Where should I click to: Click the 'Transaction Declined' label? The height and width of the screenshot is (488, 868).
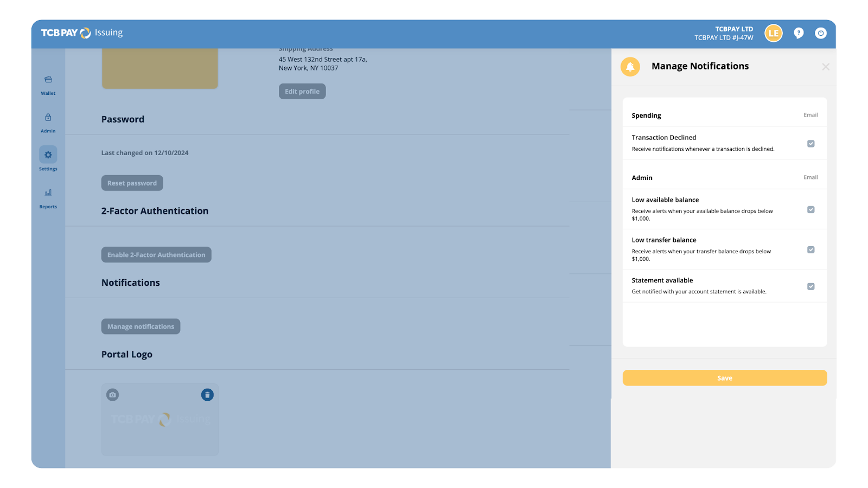coord(663,138)
